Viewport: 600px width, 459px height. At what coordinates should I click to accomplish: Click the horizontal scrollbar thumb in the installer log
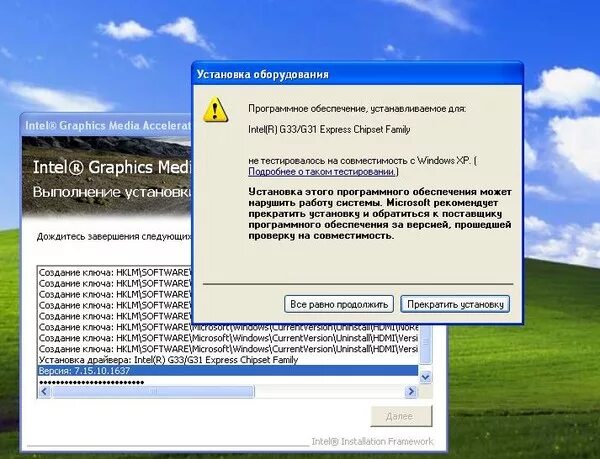[x=153, y=391]
